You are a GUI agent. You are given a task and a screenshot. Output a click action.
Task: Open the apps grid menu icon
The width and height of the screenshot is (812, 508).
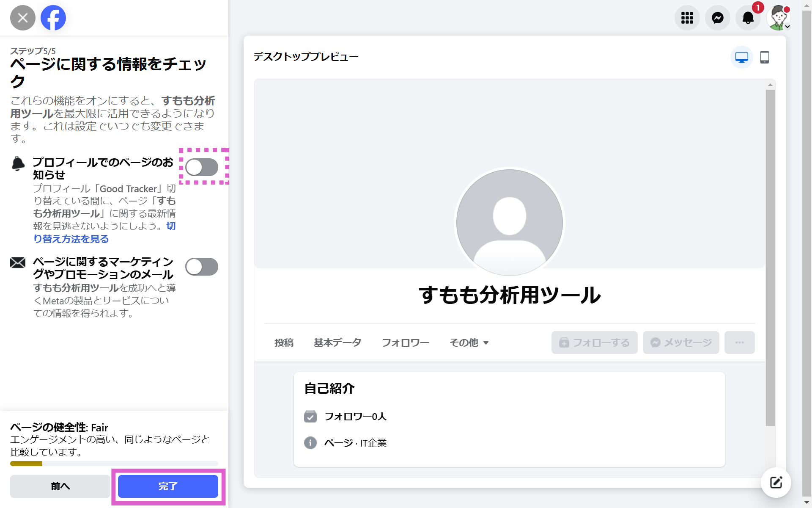tap(687, 18)
